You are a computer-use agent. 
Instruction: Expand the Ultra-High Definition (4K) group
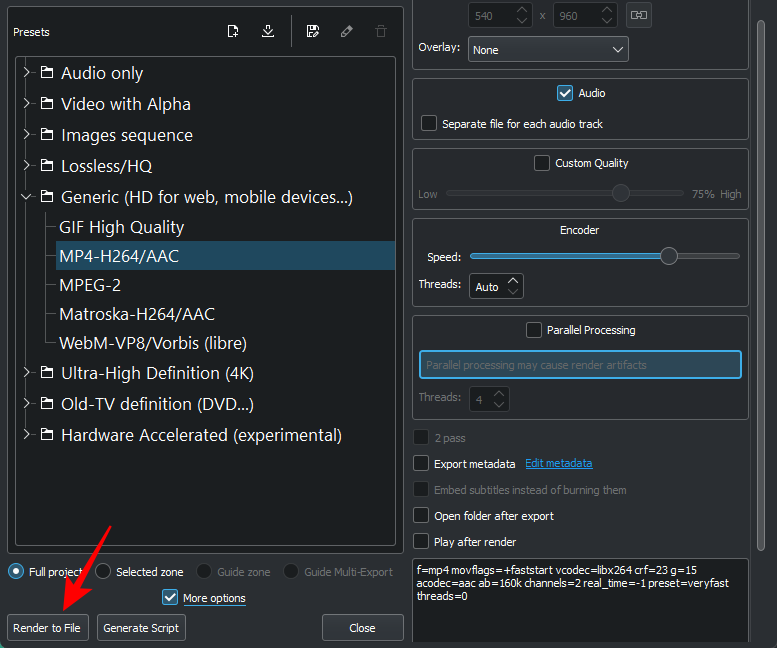tap(26, 373)
